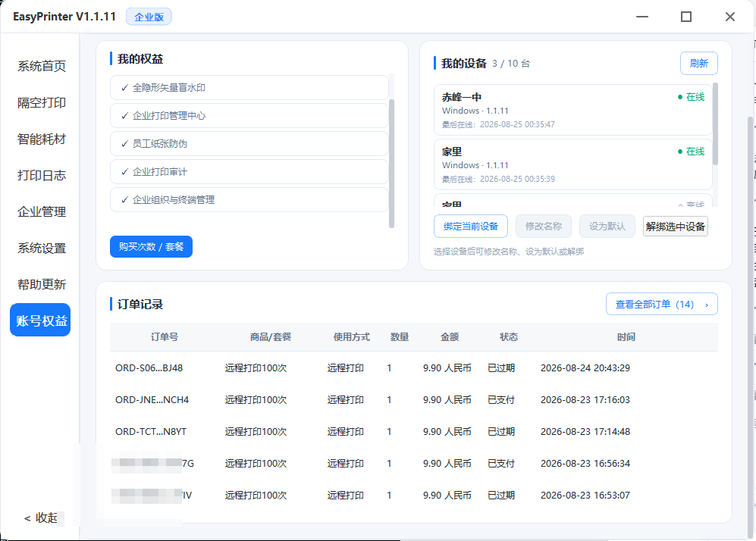Click the 金额 column header
The height and width of the screenshot is (541, 756).
click(x=450, y=337)
